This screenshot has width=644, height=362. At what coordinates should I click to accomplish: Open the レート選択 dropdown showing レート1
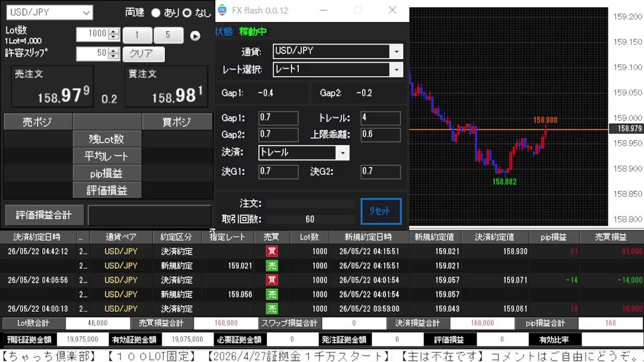pyautogui.click(x=338, y=69)
